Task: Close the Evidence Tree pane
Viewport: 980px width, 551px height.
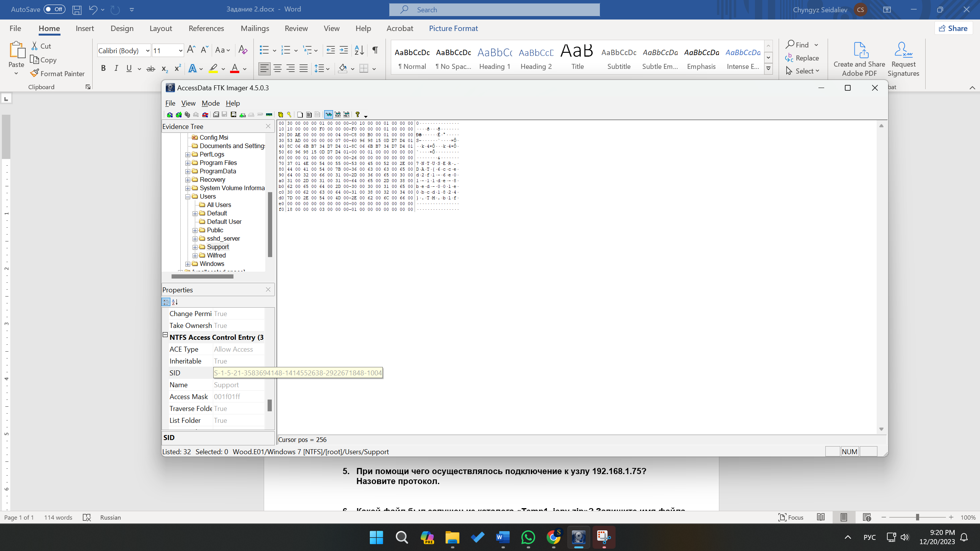Action: 268,126
